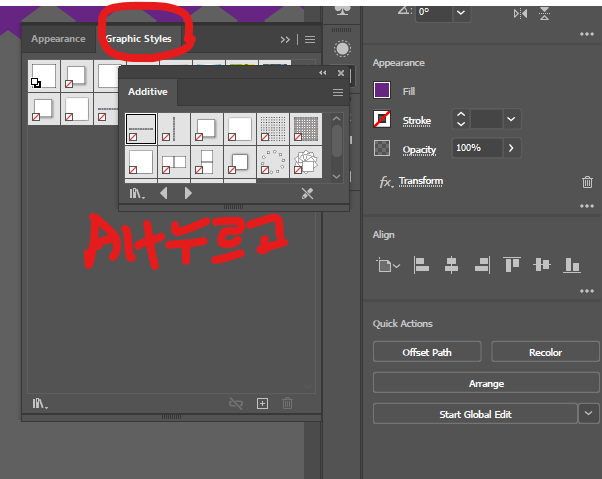Close the Additive library panel
Image resolution: width=602 pixels, height=479 pixels.
click(x=341, y=73)
